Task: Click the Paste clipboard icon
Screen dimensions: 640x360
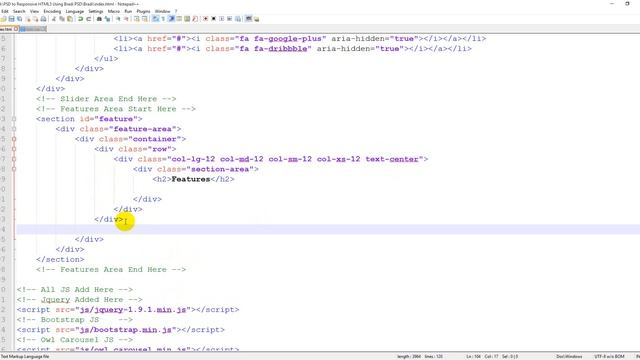Action: (69, 19)
